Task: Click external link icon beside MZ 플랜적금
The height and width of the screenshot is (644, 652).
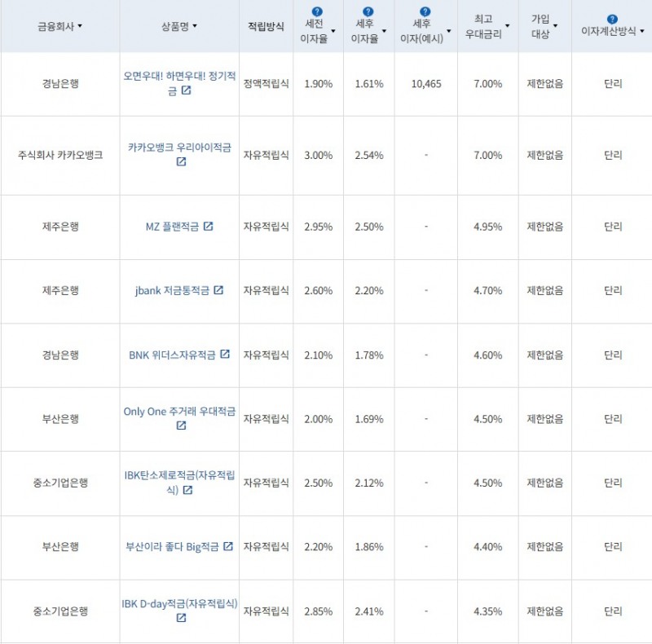Action: pos(207,226)
